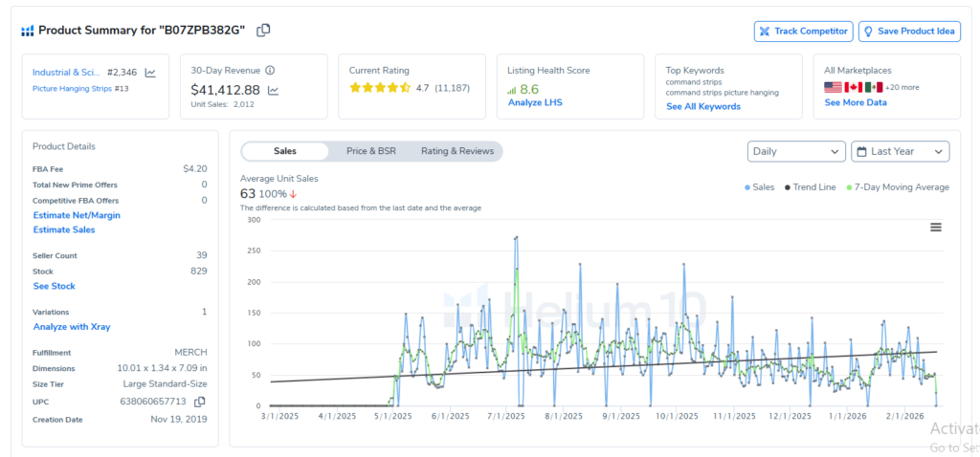The width and height of the screenshot is (980, 457).
Task: Copy the ASIN next to product title
Action: [x=263, y=31]
